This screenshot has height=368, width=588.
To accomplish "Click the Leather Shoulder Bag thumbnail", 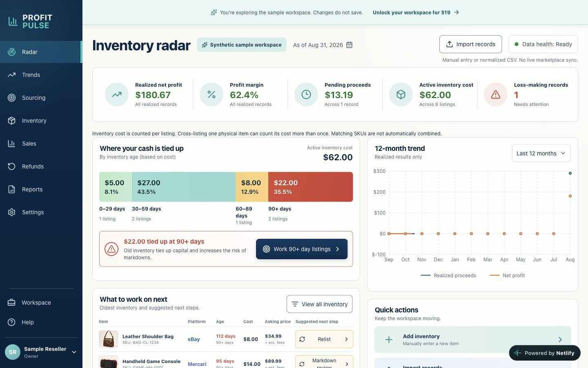I will coord(109,339).
